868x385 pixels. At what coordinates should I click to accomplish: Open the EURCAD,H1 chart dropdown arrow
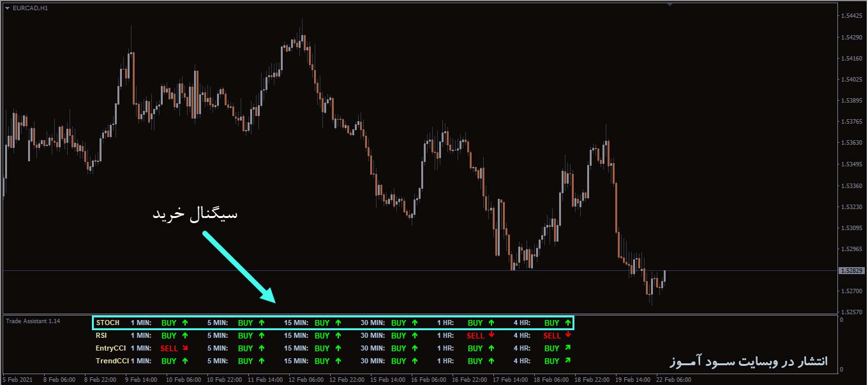tap(7, 8)
